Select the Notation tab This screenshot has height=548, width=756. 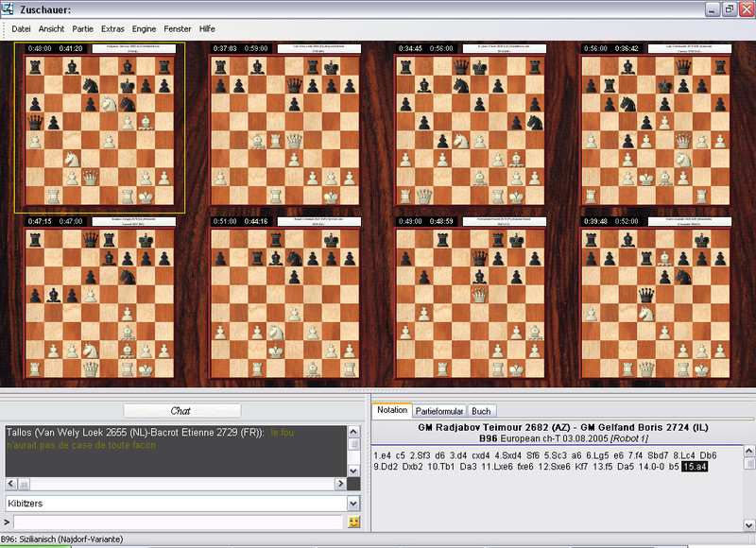pos(392,411)
